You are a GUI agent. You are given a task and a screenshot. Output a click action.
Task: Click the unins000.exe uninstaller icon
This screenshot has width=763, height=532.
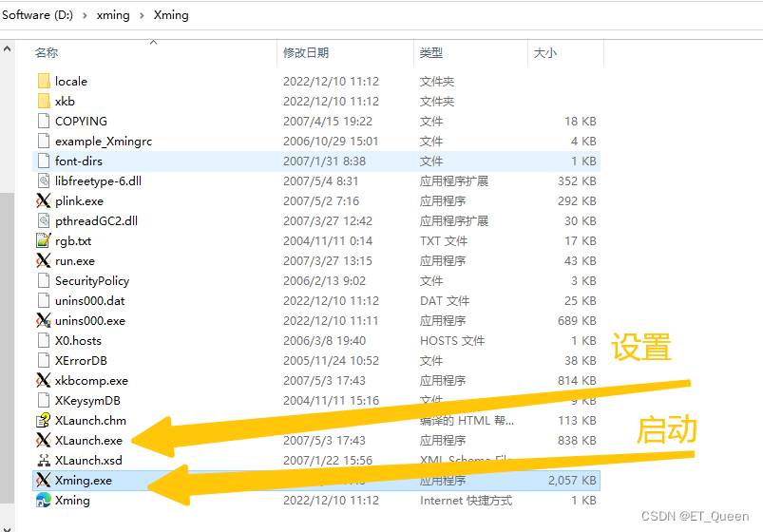point(44,321)
